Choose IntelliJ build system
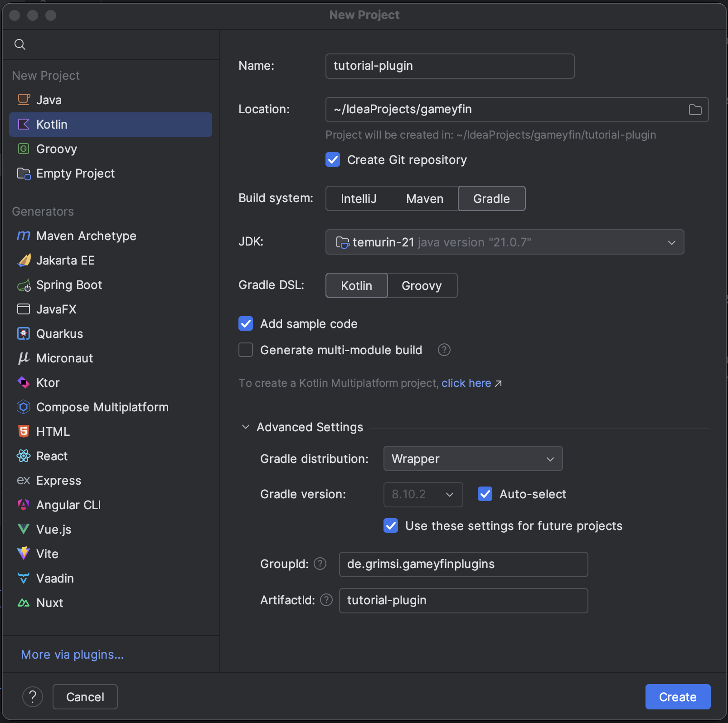The width and height of the screenshot is (728, 723). click(x=359, y=198)
